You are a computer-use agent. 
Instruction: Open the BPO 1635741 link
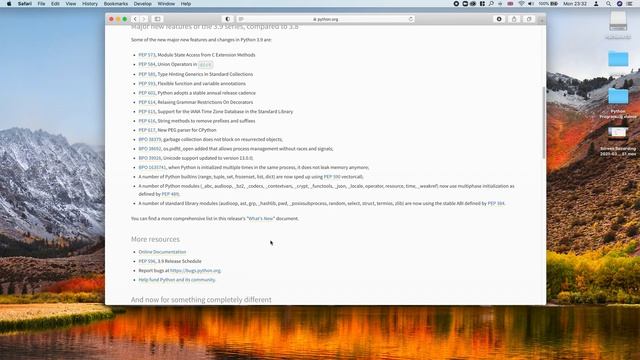[152, 167]
